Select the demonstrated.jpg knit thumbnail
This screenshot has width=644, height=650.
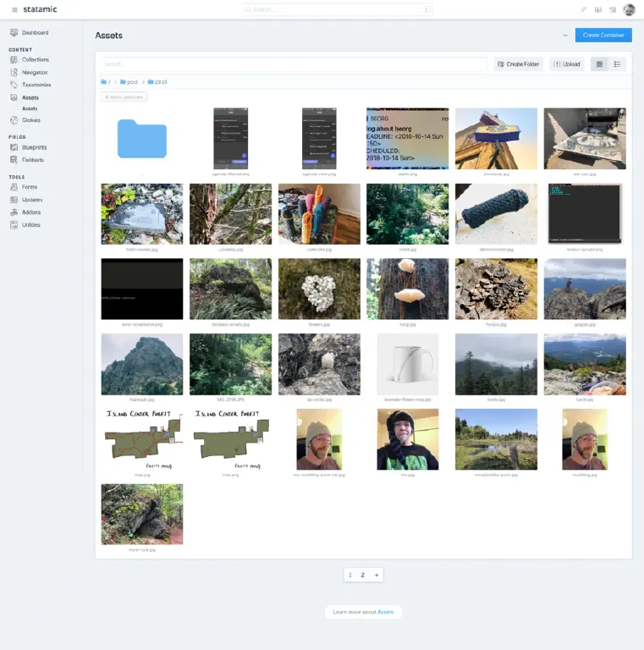(x=496, y=214)
